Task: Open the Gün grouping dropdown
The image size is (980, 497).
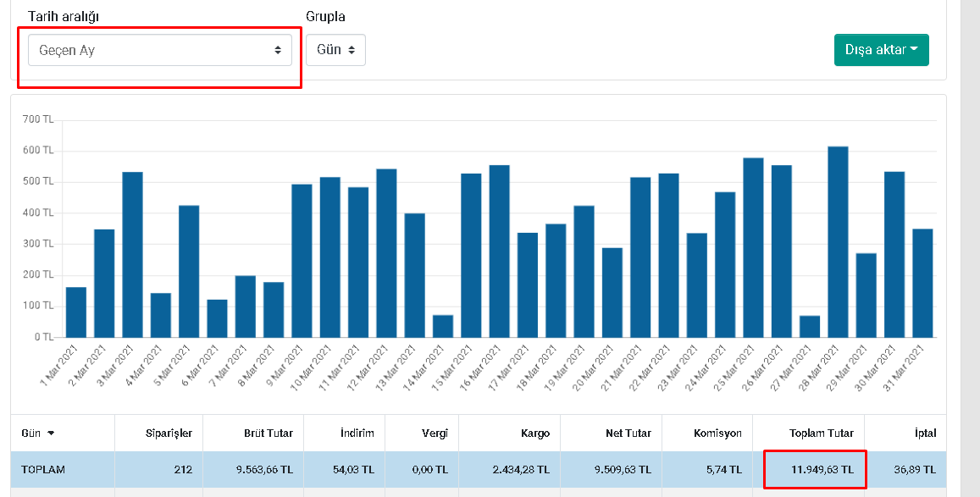Action: point(335,50)
